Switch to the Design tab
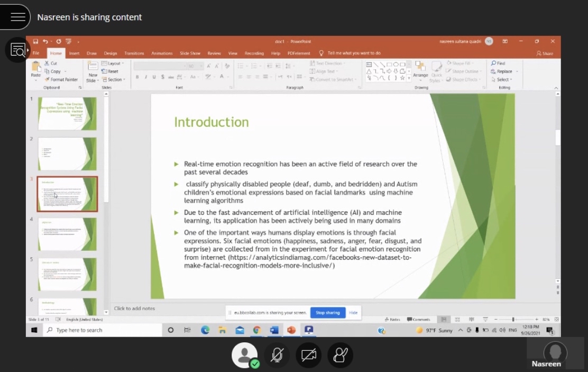The width and height of the screenshot is (588, 372). click(110, 53)
